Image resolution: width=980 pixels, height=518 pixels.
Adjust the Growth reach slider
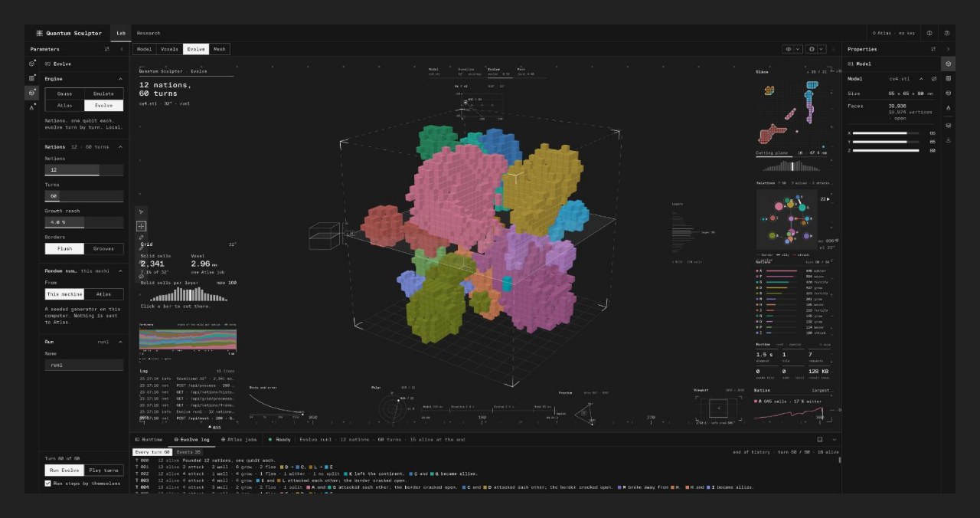(84, 222)
